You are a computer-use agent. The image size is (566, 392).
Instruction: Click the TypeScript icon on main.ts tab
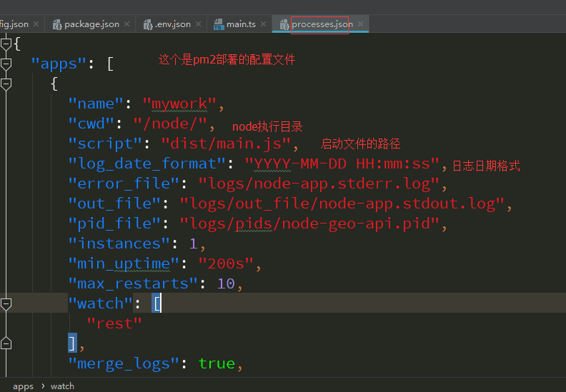pos(219,24)
